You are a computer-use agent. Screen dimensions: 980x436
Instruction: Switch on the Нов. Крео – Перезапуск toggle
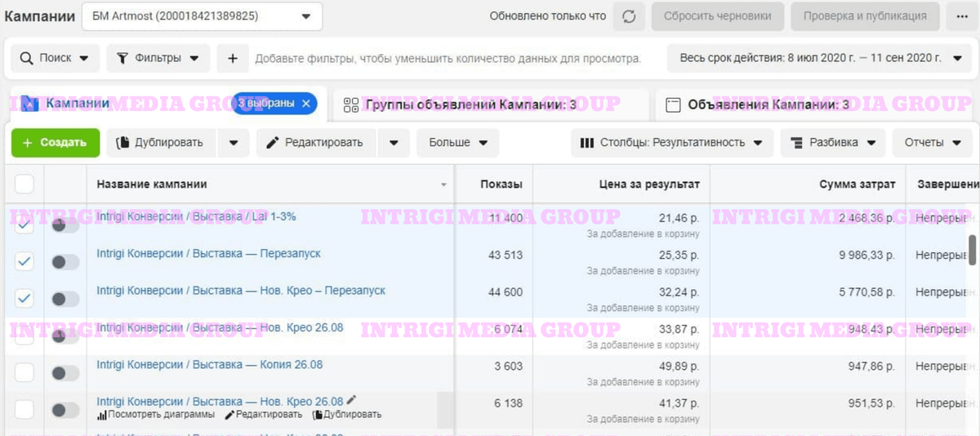pyautogui.click(x=65, y=299)
